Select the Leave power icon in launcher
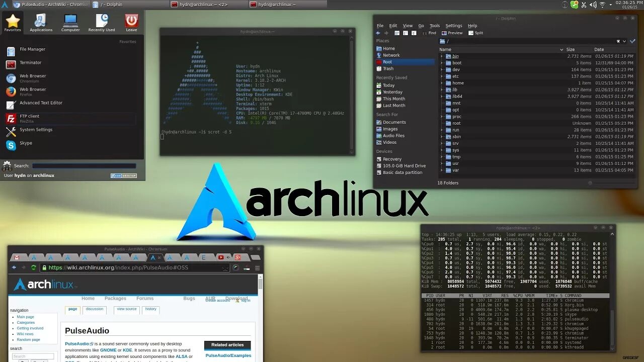644x362 pixels. (x=131, y=23)
